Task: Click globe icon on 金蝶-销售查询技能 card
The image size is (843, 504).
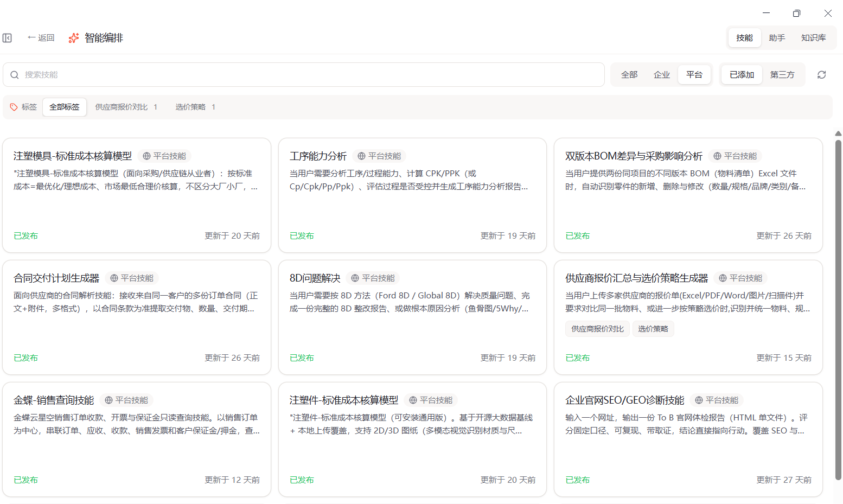Action: tap(108, 400)
